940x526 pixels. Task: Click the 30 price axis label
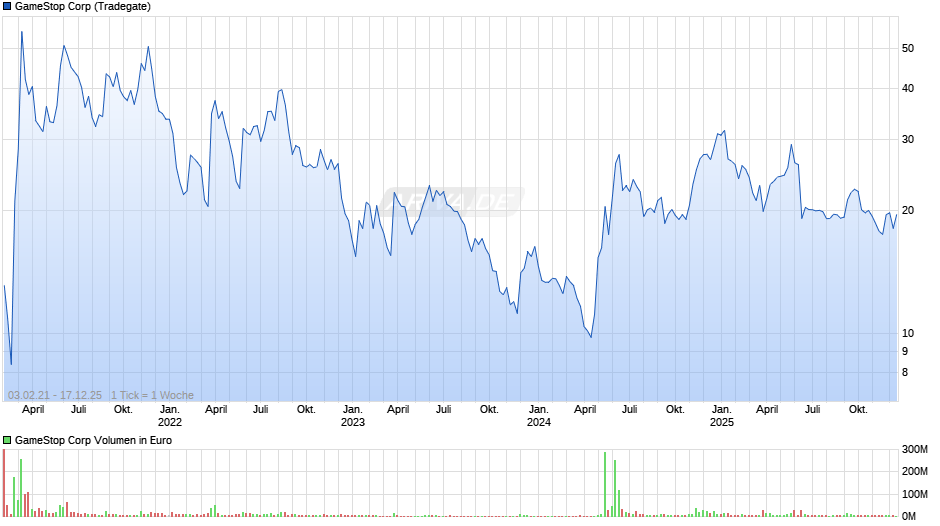click(908, 140)
